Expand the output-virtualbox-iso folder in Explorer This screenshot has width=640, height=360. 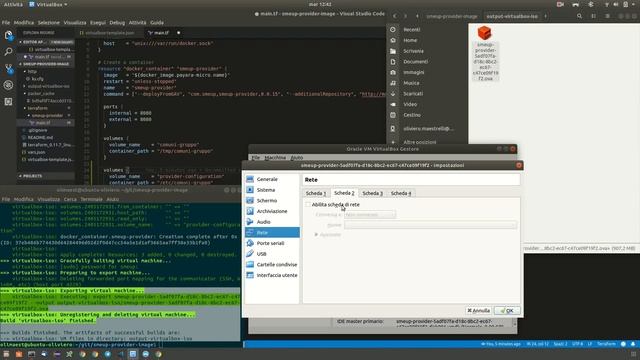pos(47,86)
